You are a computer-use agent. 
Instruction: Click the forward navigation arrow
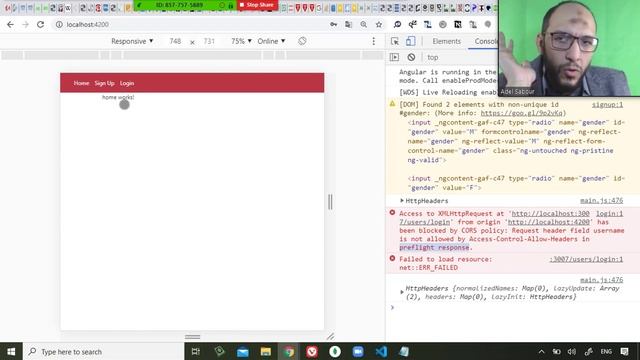(25, 24)
